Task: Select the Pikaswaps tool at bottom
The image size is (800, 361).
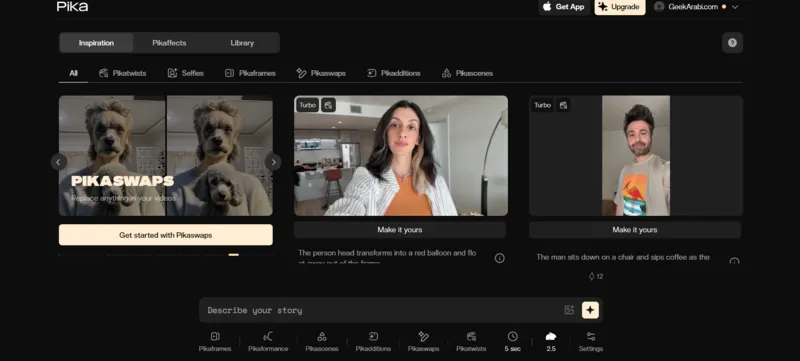Action: tap(423, 342)
